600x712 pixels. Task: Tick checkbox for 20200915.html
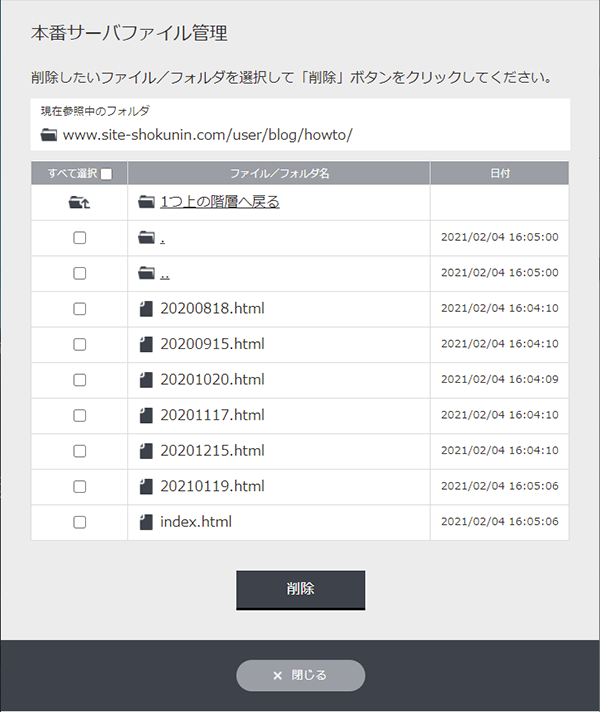(x=79, y=344)
